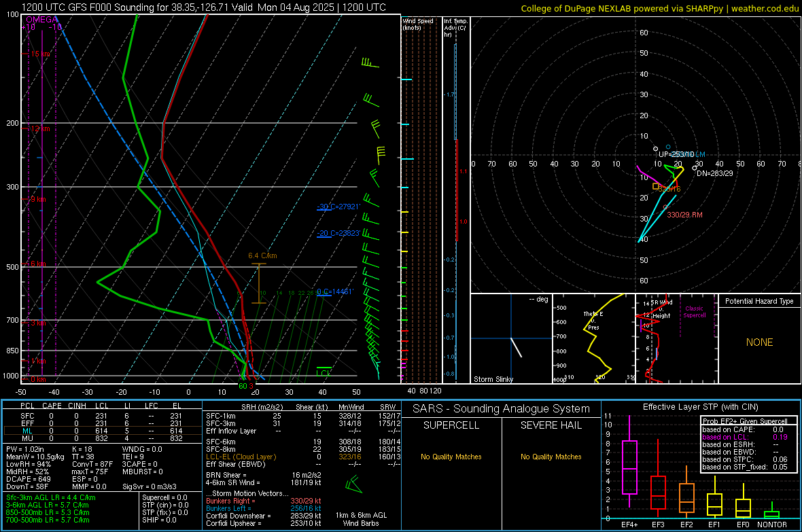Click the Effective Layer STP (with CIN) title

point(700,407)
